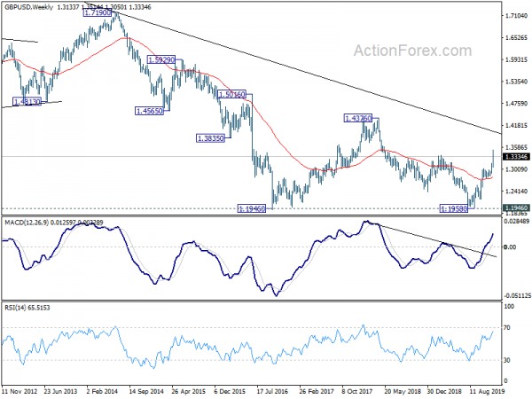This screenshot has width=532, height=399.
Task: Click the MACD 0.028489 scale value
Action: point(517,222)
